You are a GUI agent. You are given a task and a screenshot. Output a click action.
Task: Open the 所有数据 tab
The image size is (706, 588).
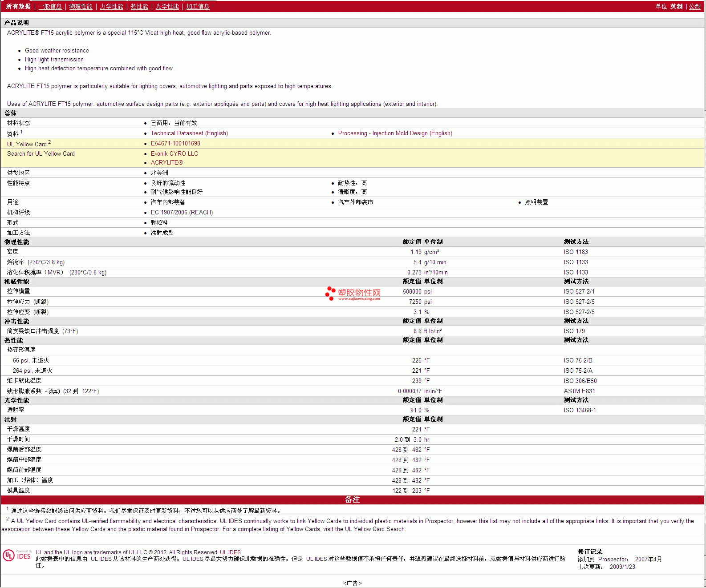pos(18,6)
